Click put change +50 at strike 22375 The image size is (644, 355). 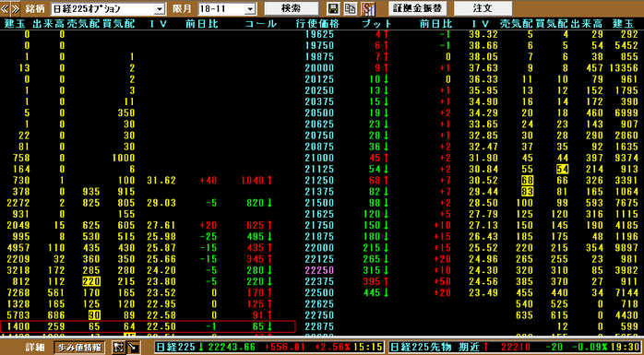(442, 281)
